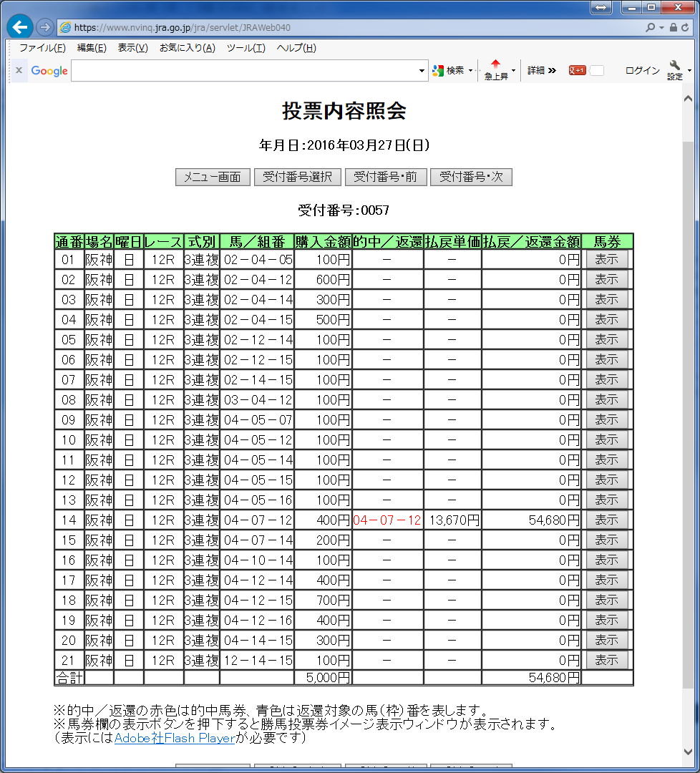Open the 編集(E) menu
Viewport: 700px width, 773px height.
click(x=92, y=48)
